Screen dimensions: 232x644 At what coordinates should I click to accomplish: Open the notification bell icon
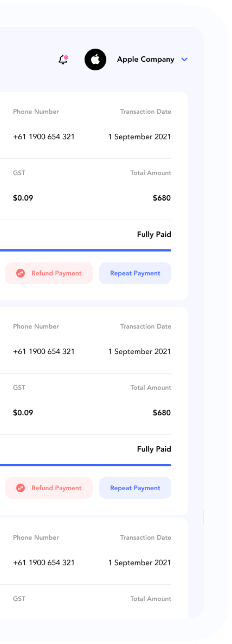63,60
